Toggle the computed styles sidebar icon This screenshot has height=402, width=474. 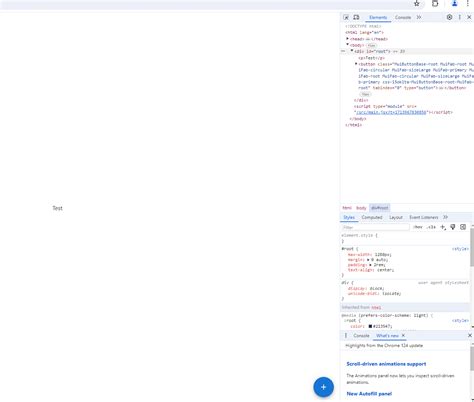point(463,227)
